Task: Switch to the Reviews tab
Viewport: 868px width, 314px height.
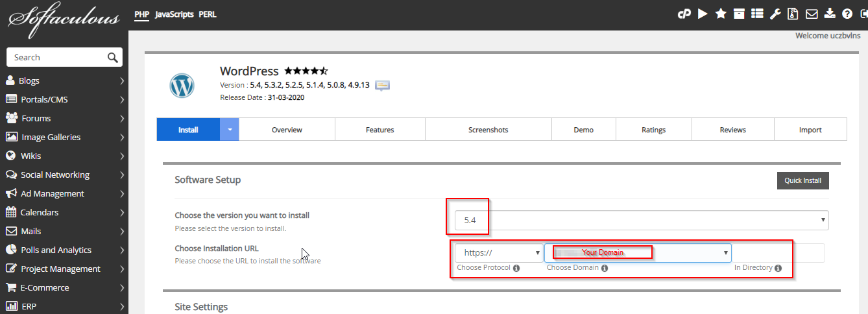Action: (x=733, y=130)
